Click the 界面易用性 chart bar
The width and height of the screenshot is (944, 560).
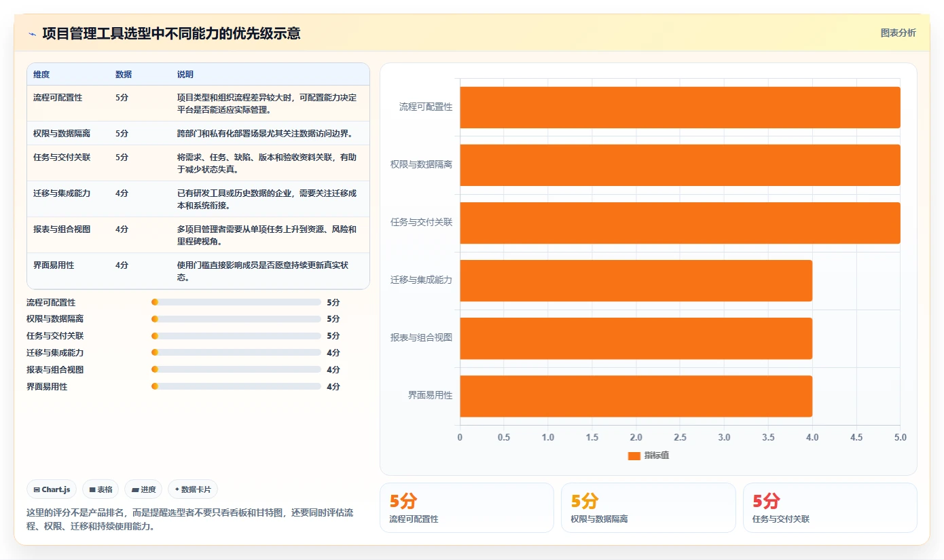click(636, 396)
